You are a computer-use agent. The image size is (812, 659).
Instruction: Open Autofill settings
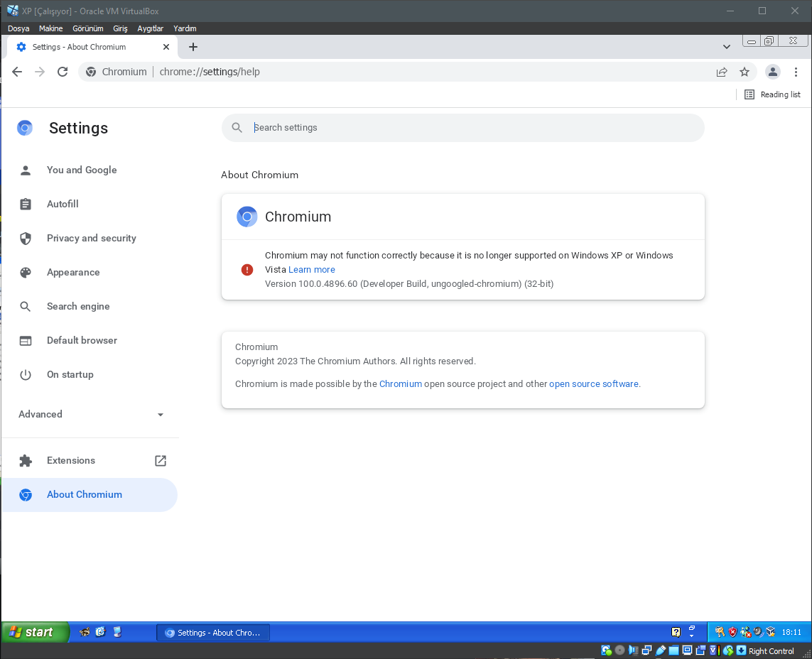63,204
